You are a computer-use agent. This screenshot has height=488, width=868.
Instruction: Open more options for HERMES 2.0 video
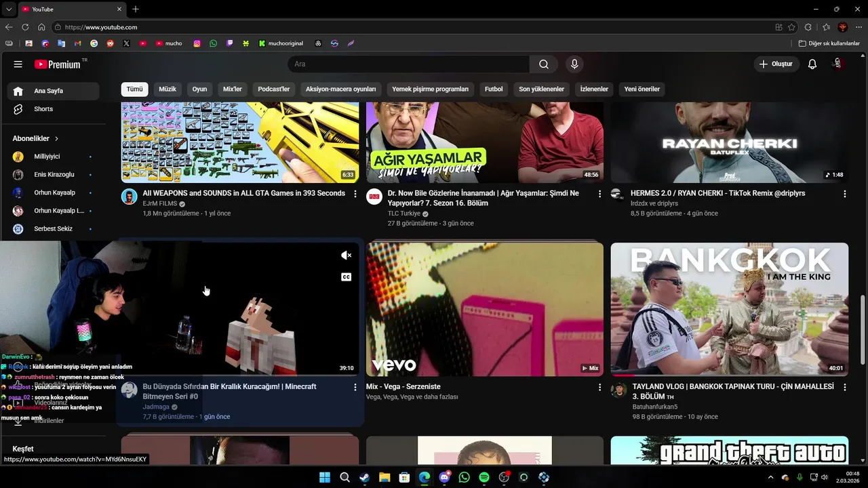coord(845,194)
